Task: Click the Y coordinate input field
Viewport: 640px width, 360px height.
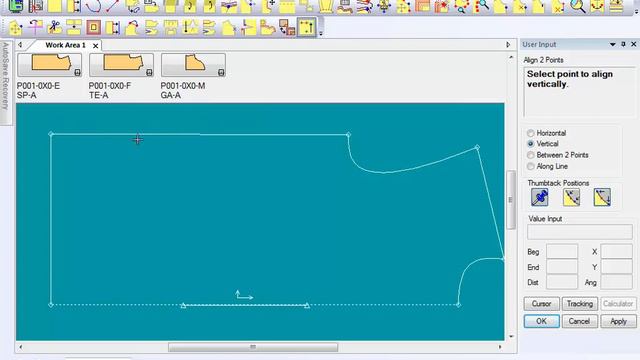Action: [x=616, y=267]
